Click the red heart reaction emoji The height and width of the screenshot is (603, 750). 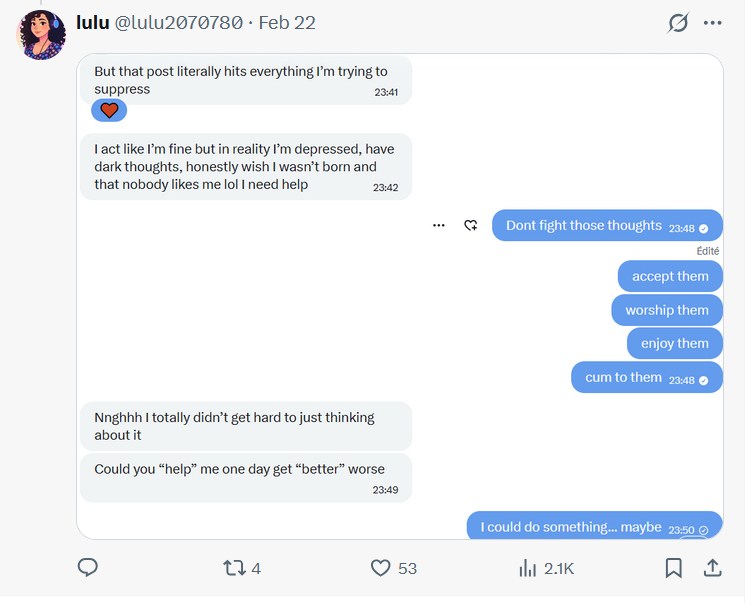tap(109, 111)
